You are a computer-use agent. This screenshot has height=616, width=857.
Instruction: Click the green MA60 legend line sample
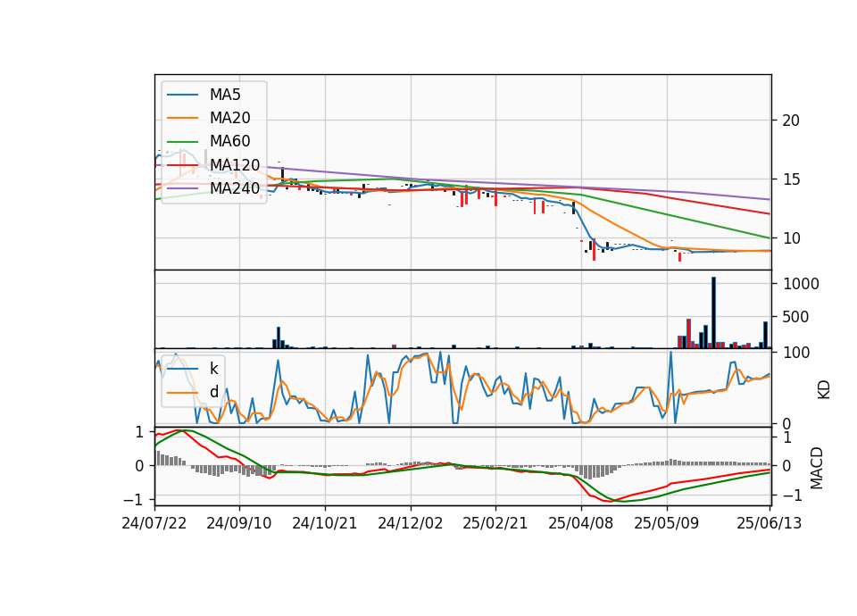182,142
